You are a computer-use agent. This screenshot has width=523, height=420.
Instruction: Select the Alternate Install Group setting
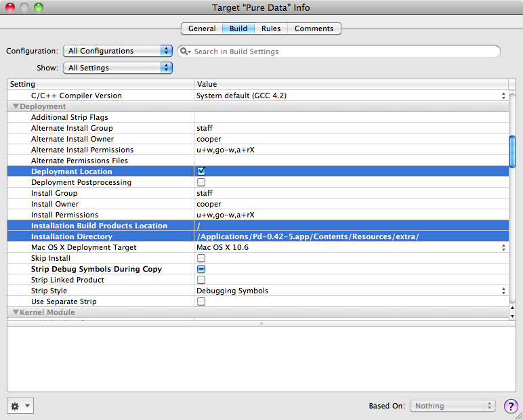pos(258,128)
